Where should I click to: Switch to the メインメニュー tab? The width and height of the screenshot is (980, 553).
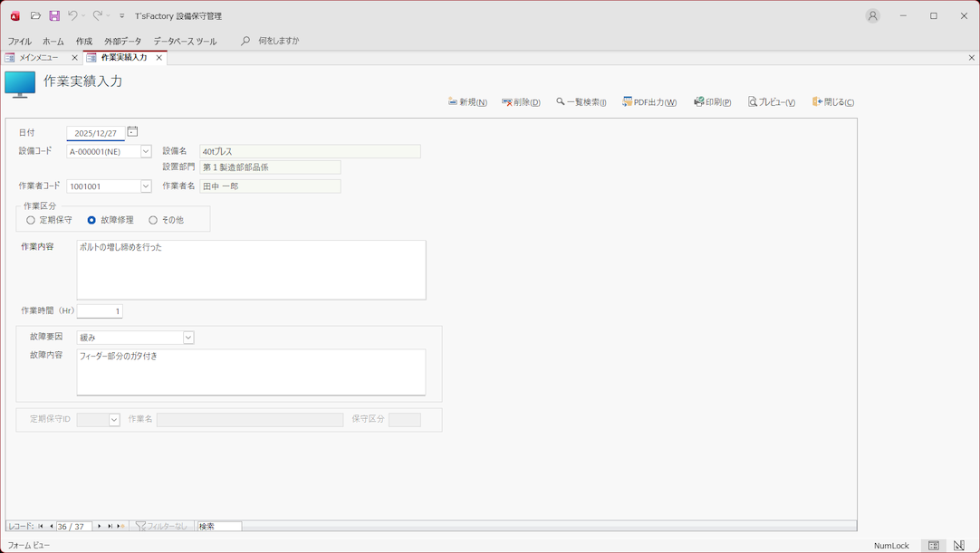point(39,58)
